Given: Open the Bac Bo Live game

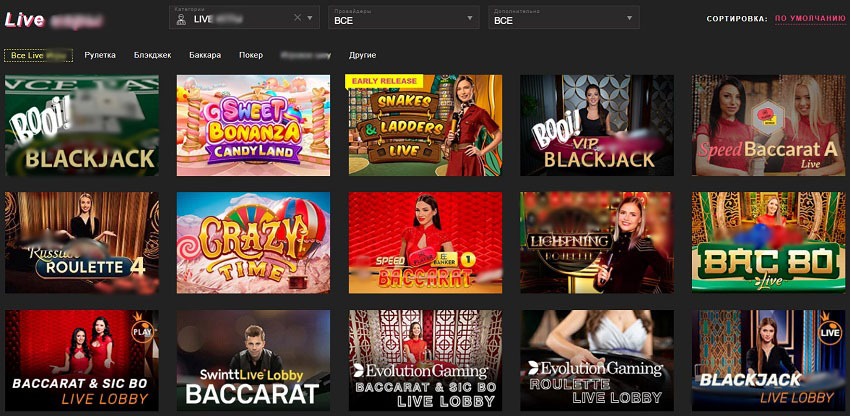Looking at the screenshot, I should coord(768,242).
